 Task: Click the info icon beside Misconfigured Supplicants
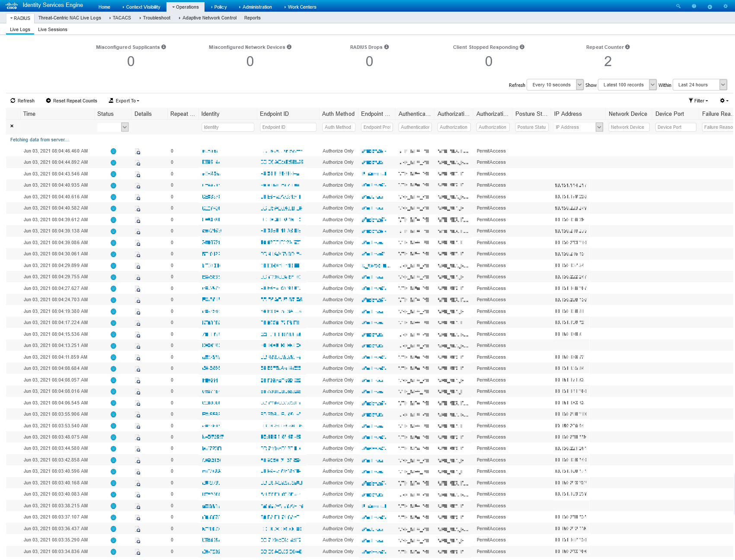[163, 47]
